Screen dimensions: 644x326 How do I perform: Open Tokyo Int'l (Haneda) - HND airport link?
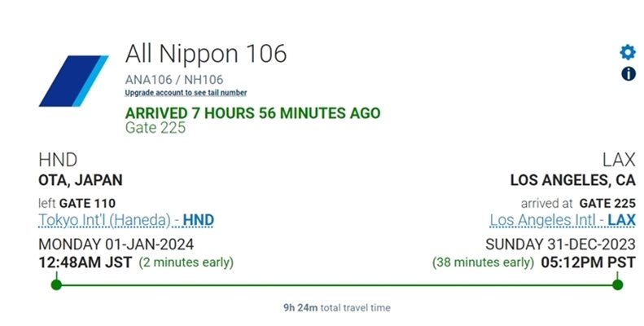pyautogui.click(x=126, y=220)
